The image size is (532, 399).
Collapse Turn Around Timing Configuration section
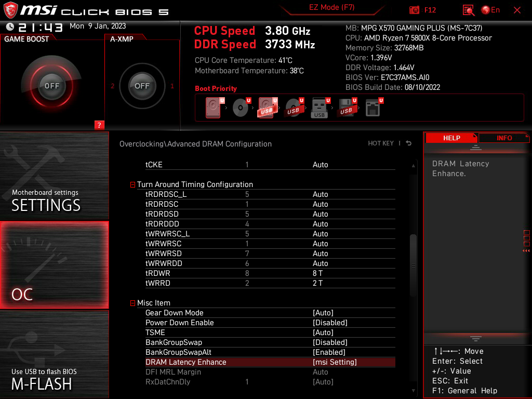point(132,184)
